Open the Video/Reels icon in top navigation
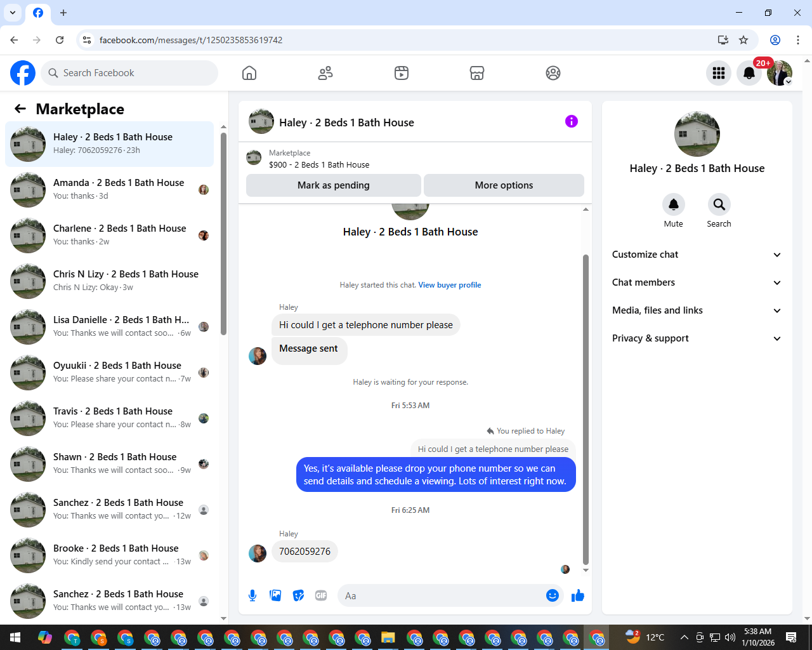This screenshot has height=650, width=812. [x=402, y=73]
